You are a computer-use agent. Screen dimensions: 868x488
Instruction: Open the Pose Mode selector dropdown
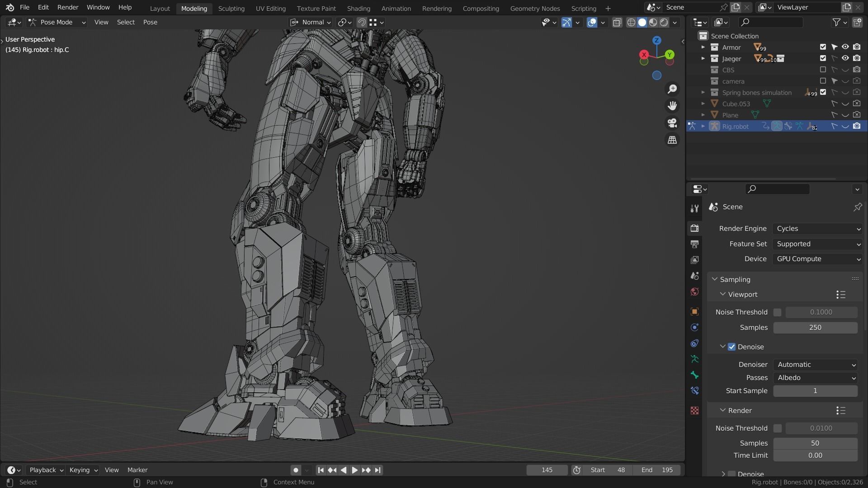(x=57, y=22)
